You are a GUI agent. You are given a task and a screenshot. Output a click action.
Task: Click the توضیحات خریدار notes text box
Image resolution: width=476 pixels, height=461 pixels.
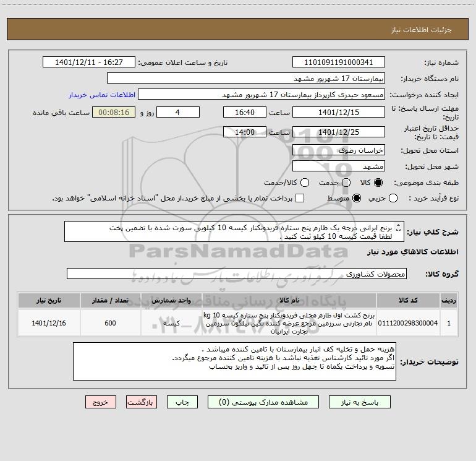[234, 361]
